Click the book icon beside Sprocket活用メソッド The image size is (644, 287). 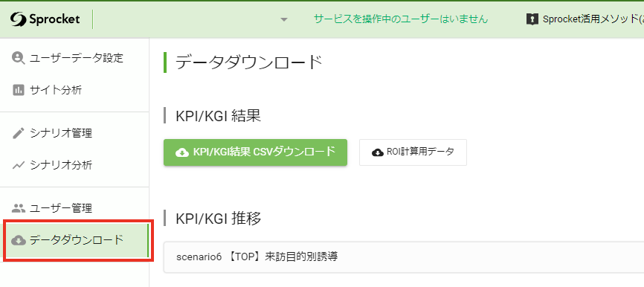pyautogui.click(x=532, y=19)
